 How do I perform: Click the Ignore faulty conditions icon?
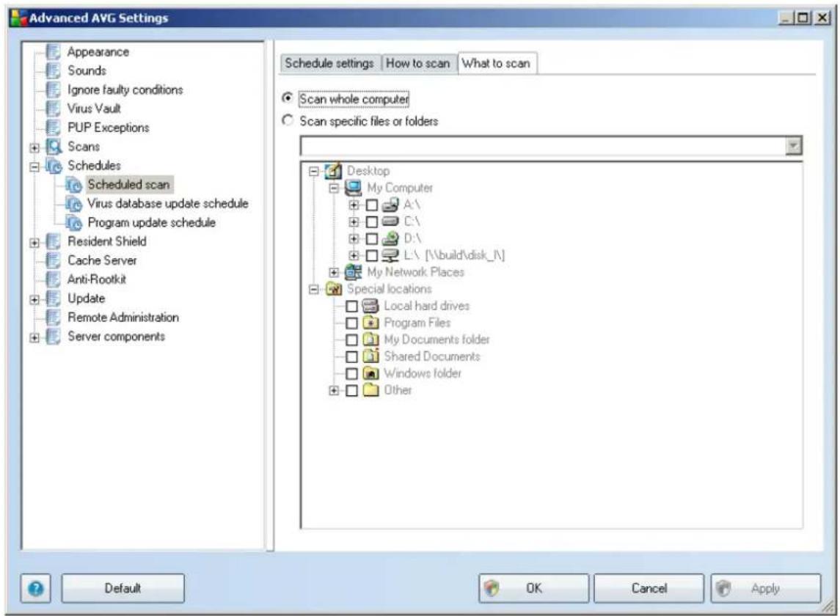pyautogui.click(x=53, y=90)
